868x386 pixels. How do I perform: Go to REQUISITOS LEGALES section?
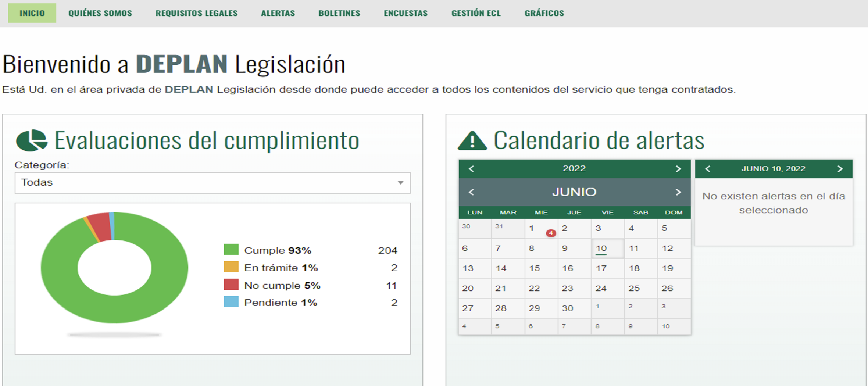(x=196, y=13)
